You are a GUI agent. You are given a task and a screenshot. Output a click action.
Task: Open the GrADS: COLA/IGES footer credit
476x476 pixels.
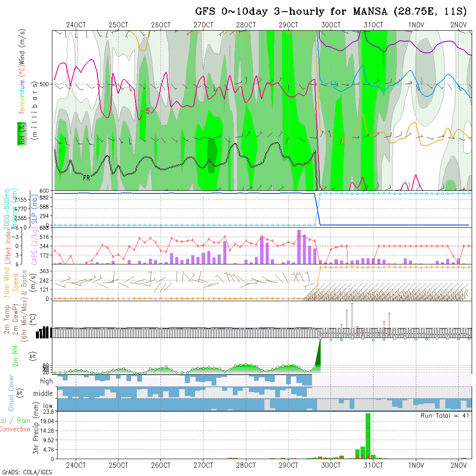tap(27, 472)
